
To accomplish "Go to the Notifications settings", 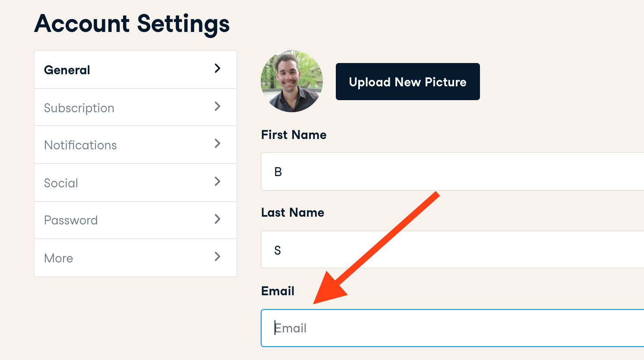I will (81, 145).
